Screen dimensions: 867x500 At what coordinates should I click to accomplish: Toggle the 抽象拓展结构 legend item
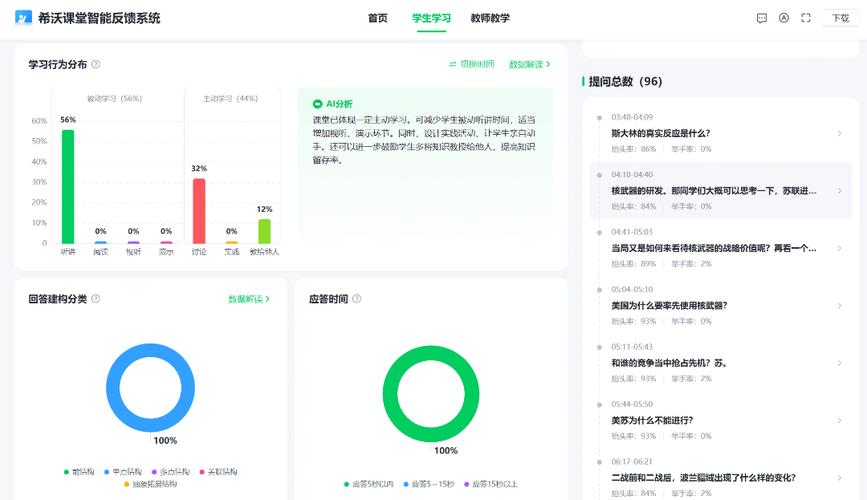tap(150, 484)
